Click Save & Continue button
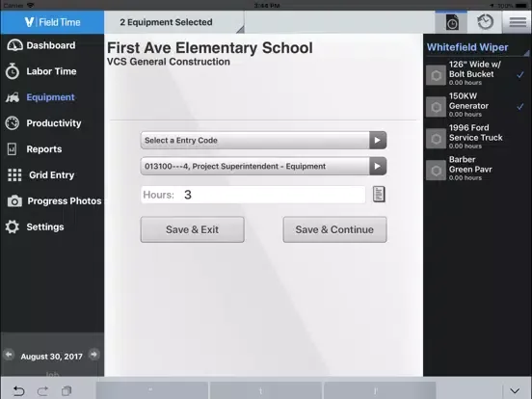Screen dimensions: 532x399 pos(334,229)
